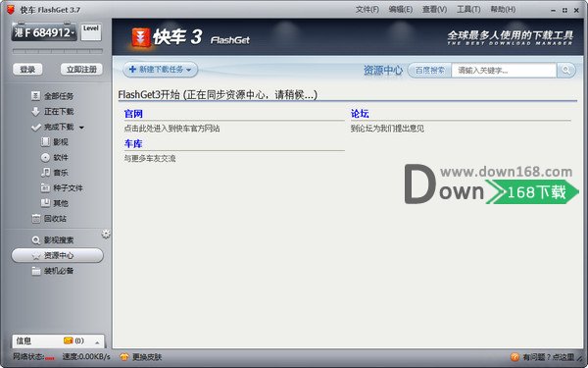
Task: Focus the 请输入关键字 search field
Action: click(504, 71)
